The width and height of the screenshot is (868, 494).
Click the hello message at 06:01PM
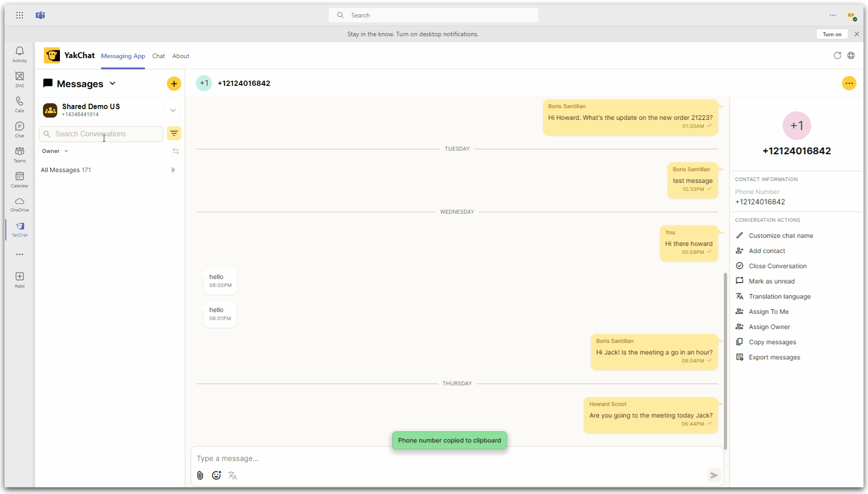220,314
